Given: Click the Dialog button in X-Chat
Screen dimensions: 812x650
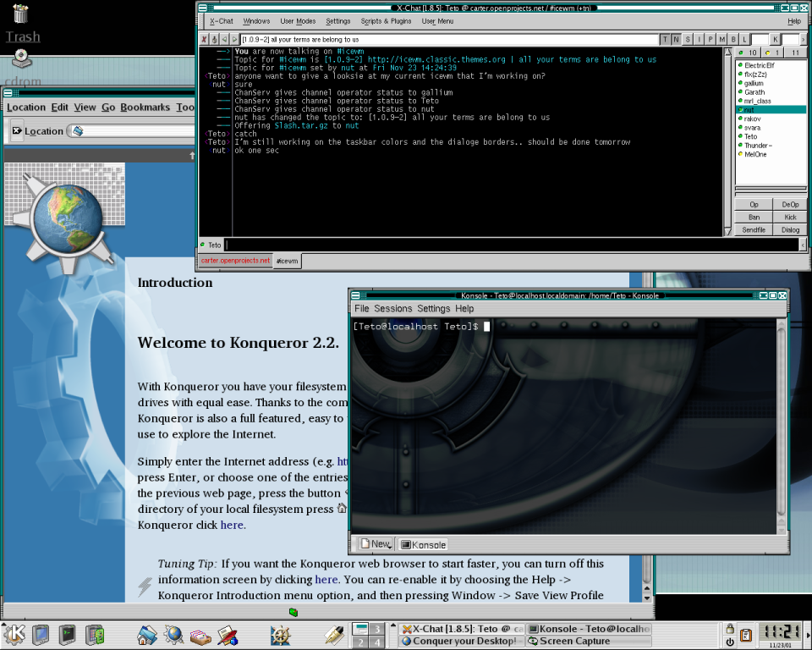Looking at the screenshot, I should coord(790,229).
